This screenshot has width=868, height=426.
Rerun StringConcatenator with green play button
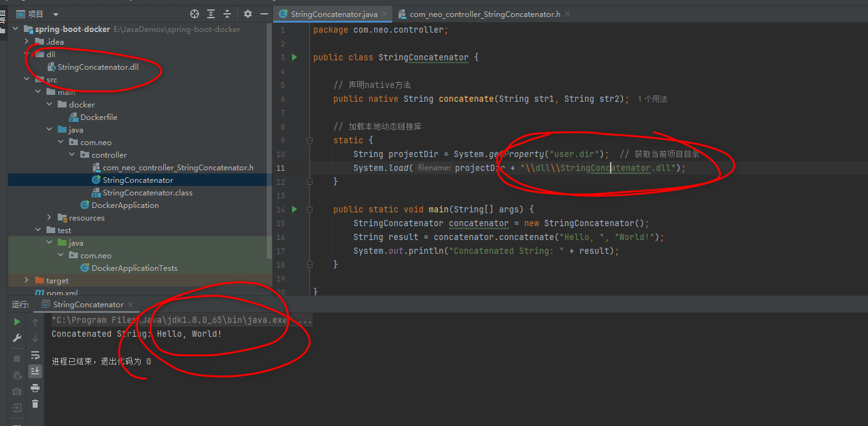click(x=18, y=322)
